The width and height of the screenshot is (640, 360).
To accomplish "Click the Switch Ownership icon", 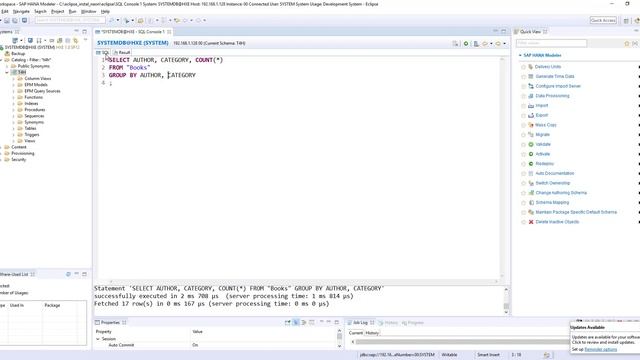I will 531,183.
